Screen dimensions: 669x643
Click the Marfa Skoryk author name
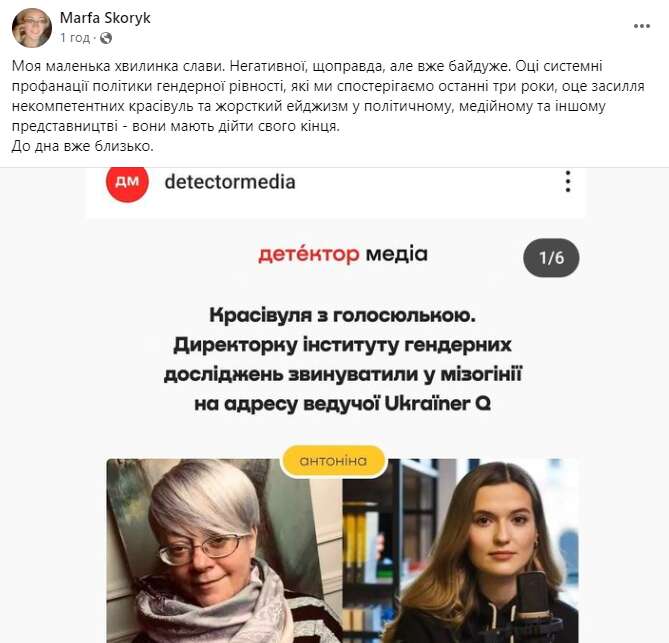point(105,18)
